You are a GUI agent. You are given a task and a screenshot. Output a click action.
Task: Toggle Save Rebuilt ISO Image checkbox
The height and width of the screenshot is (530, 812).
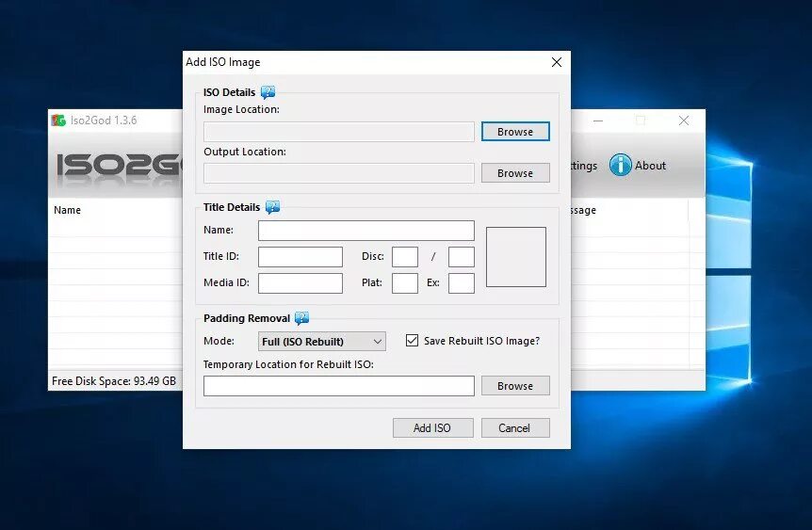pos(412,341)
